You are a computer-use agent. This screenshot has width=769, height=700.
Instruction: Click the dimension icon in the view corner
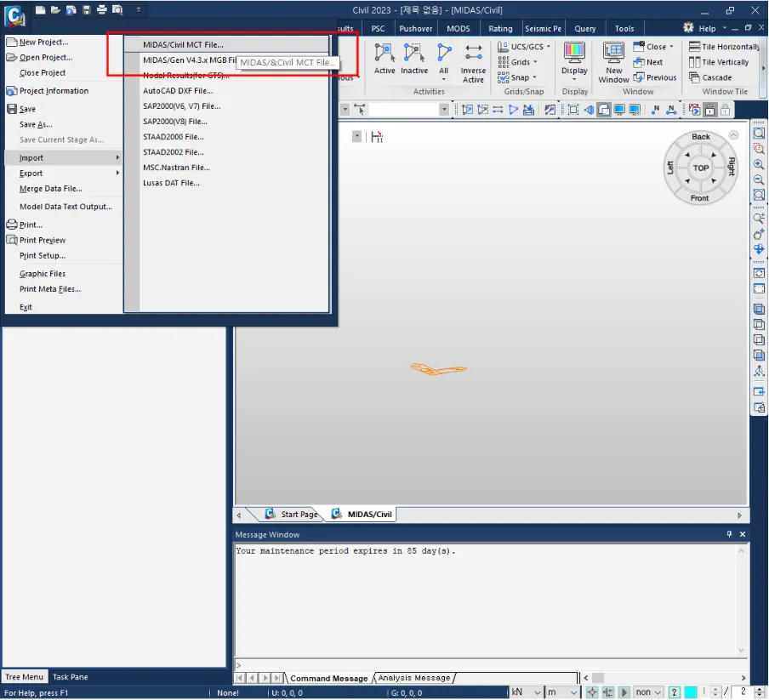(x=377, y=137)
